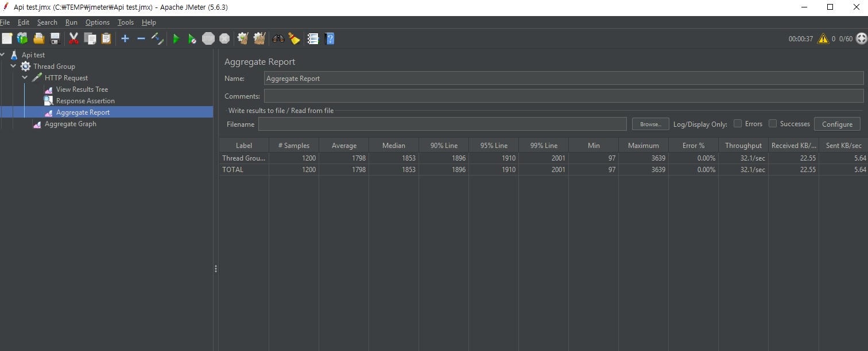Open the Options menu
The height and width of the screenshot is (351, 868).
pos(97,22)
